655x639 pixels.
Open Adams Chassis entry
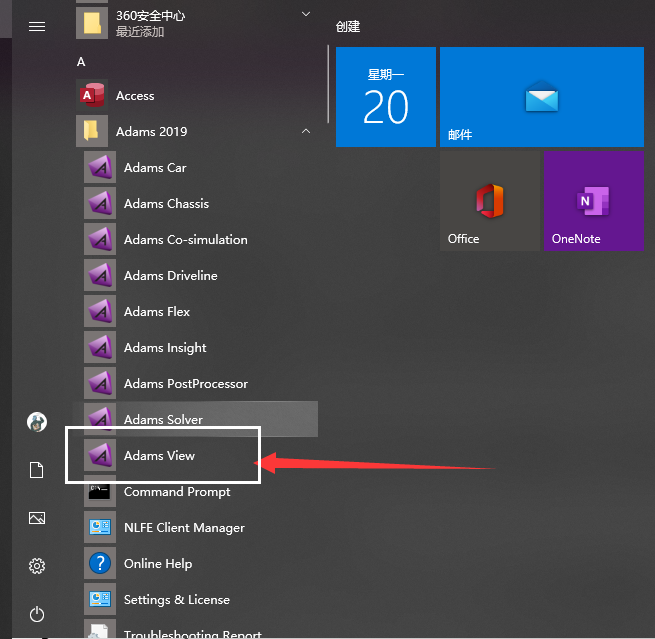tap(166, 204)
